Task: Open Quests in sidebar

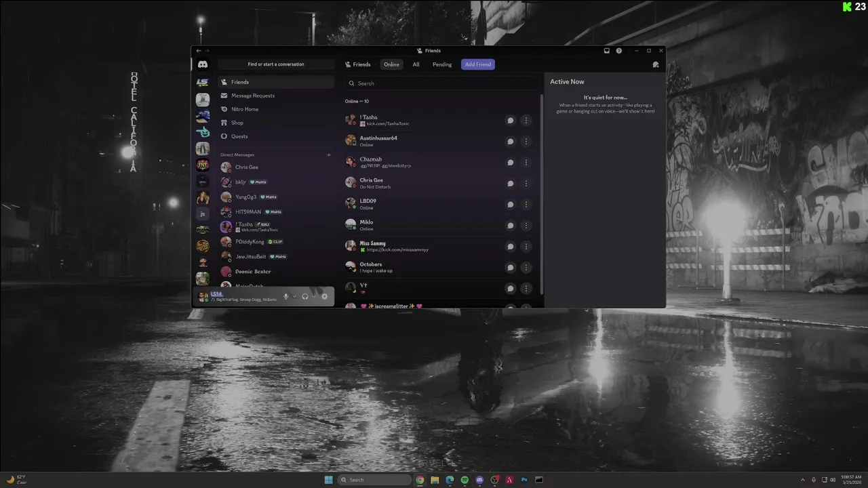Action: (276, 136)
